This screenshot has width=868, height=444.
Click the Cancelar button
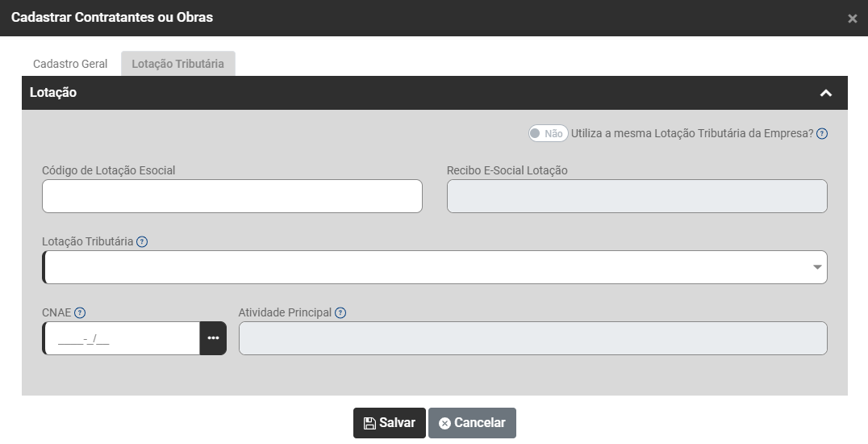(x=472, y=423)
